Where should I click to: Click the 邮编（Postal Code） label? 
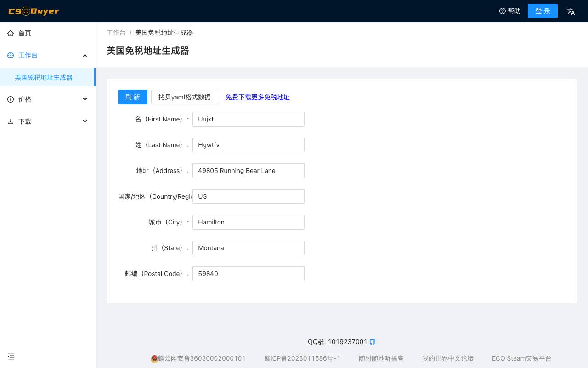157,274
